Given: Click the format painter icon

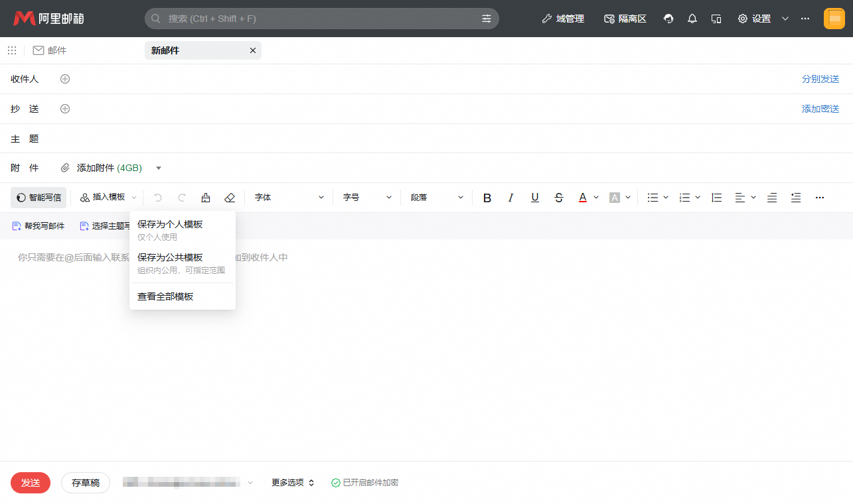Looking at the screenshot, I should 206,198.
